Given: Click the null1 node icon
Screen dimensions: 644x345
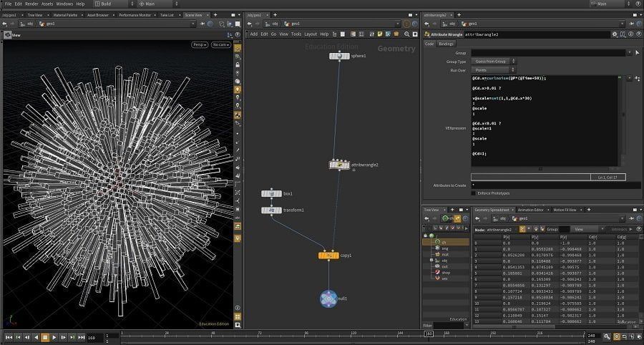Looking at the screenshot, I should [x=328, y=298].
